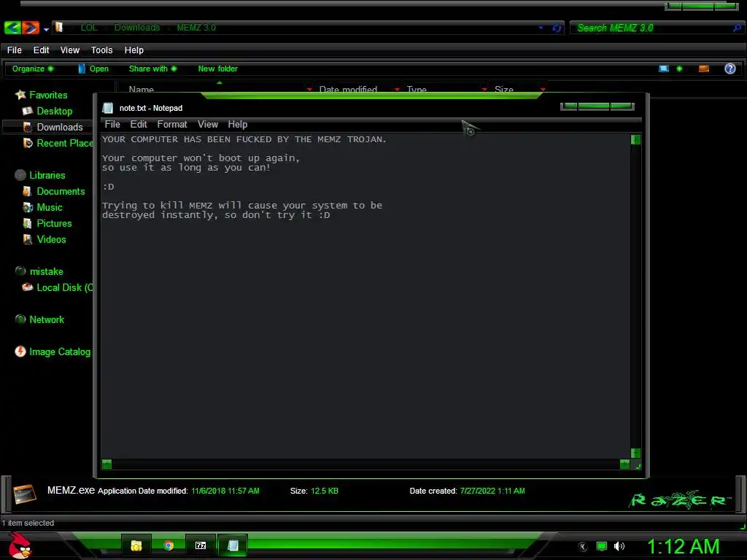Viewport: 747px width, 560px height.
Task: Open Explorer help question mark icon
Action: click(x=729, y=69)
